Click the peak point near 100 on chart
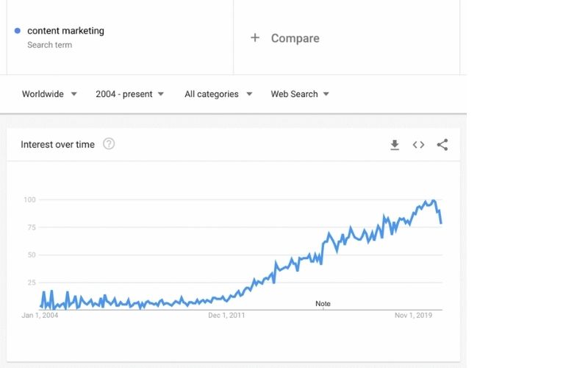The width and height of the screenshot is (588, 368). [x=433, y=201]
